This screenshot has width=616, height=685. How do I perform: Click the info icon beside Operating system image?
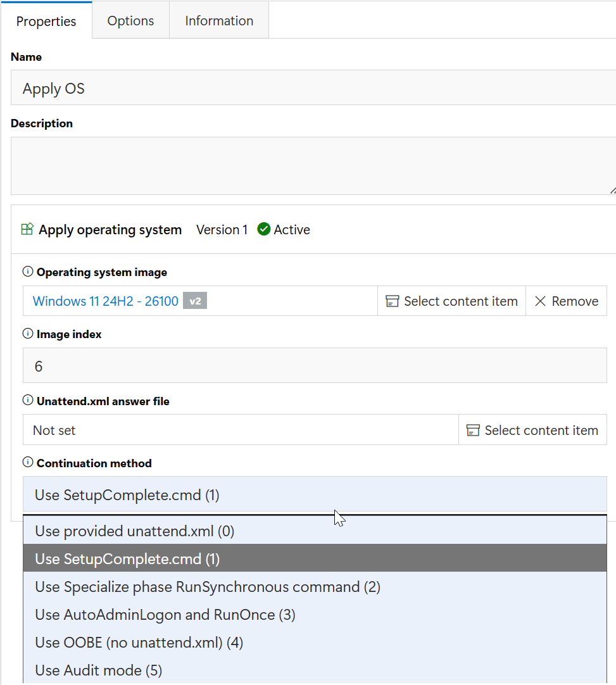pyautogui.click(x=27, y=272)
